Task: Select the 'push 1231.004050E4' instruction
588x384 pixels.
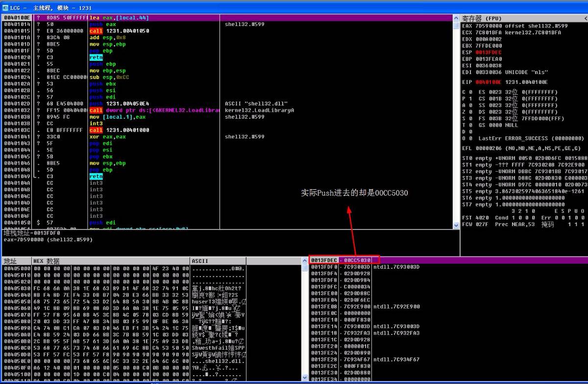Action: pyautogui.click(x=119, y=104)
